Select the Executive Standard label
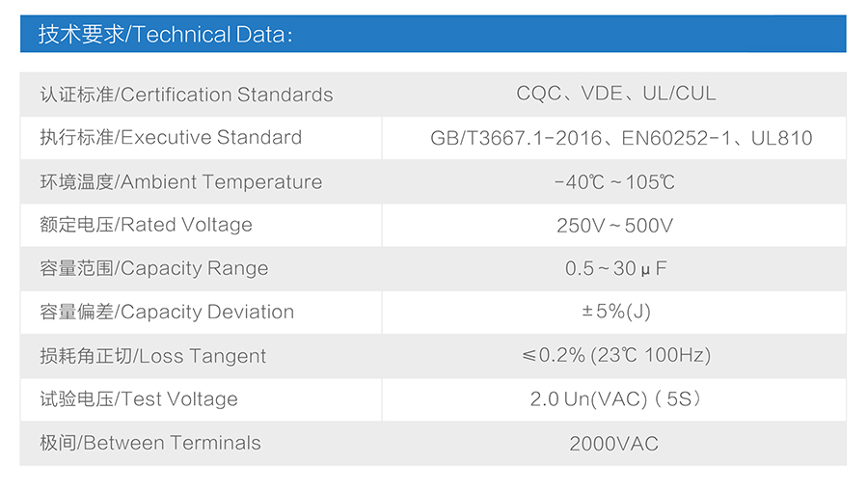This screenshot has height=492, width=868. click(171, 137)
